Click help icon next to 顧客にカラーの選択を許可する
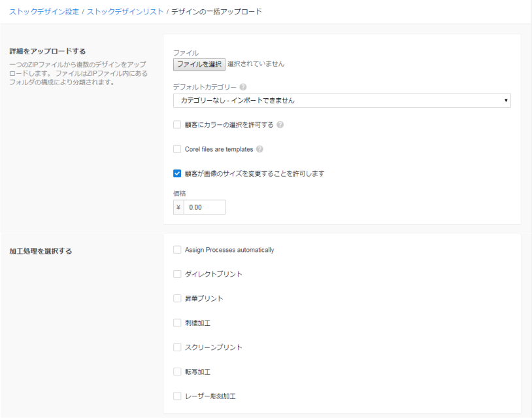The height and width of the screenshot is (418, 532). pos(280,125)
